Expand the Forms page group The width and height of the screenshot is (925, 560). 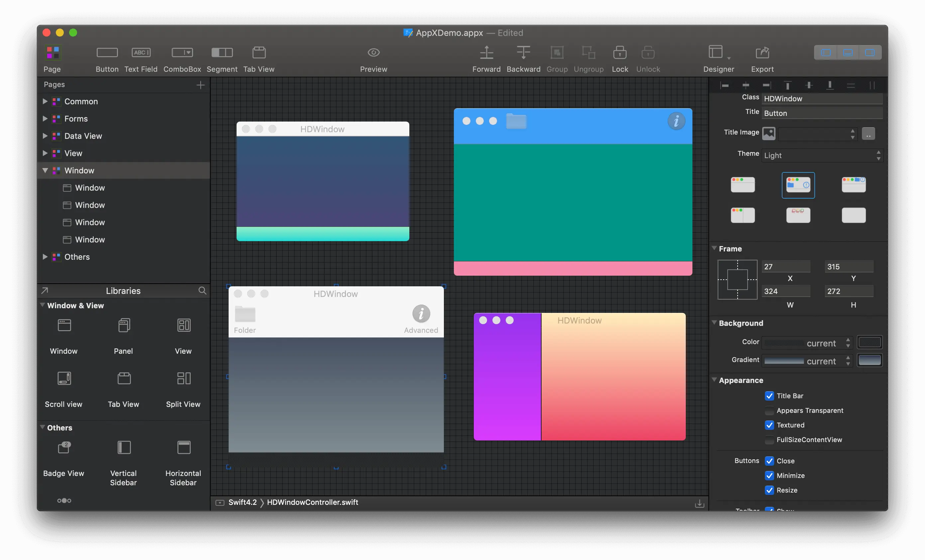pos(45,119)
